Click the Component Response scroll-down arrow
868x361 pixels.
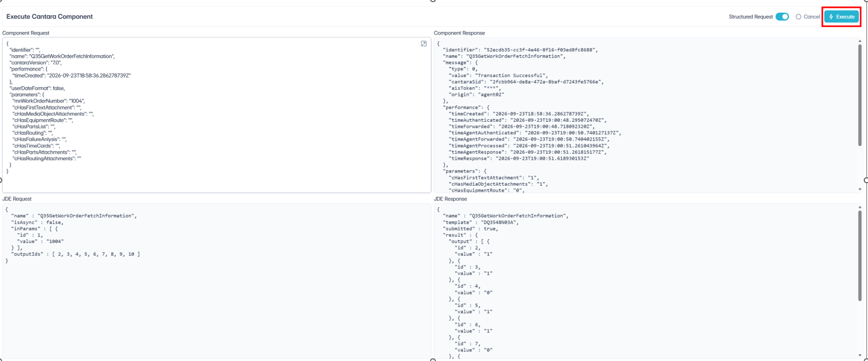860,189
